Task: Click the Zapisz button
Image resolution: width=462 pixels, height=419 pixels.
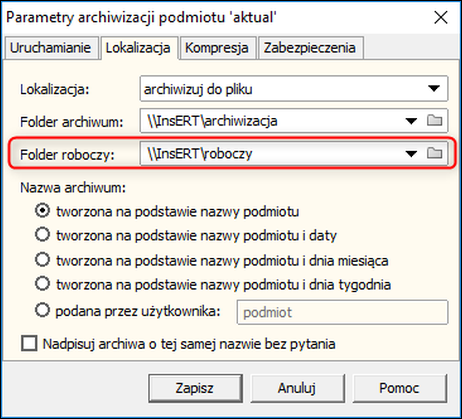Action: tap(195, 388)
